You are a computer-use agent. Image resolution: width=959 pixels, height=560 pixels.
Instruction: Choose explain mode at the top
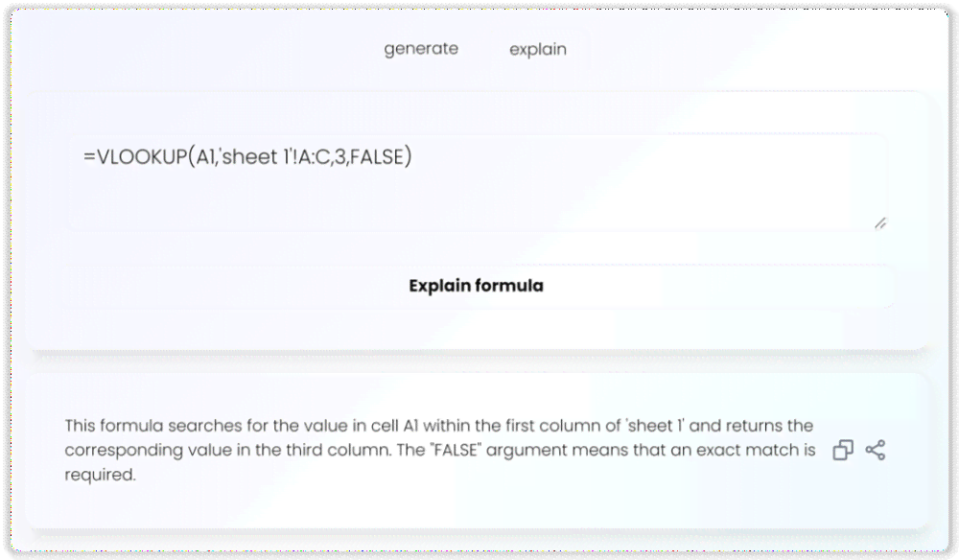coord(538,50)
